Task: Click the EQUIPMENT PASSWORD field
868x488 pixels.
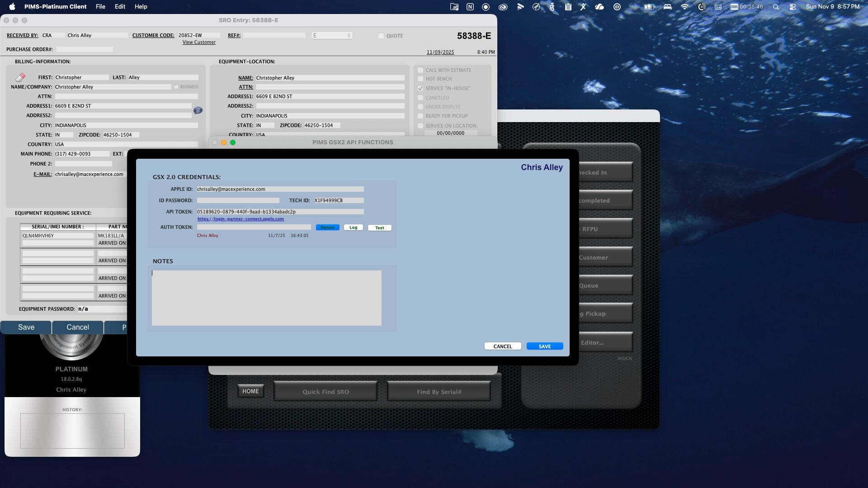Action: [x=102, y=309]
